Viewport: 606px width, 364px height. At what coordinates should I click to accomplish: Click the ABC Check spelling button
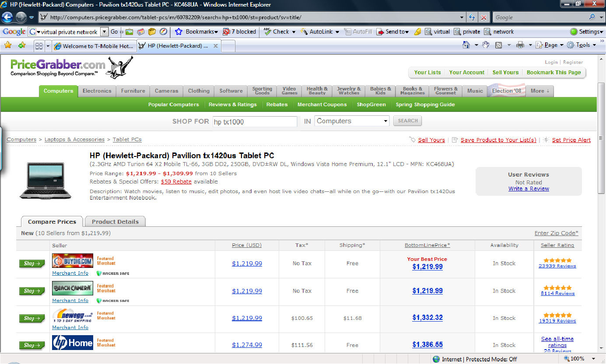tap(277, 31)
